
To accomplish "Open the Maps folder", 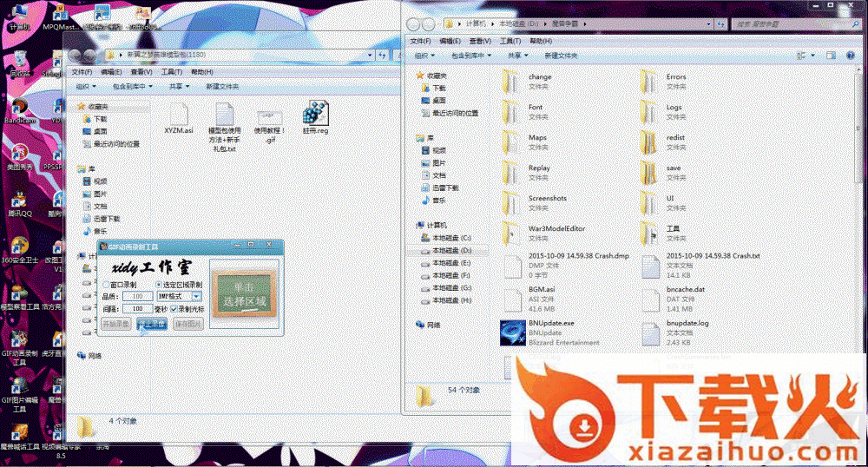I will [525, 142].
